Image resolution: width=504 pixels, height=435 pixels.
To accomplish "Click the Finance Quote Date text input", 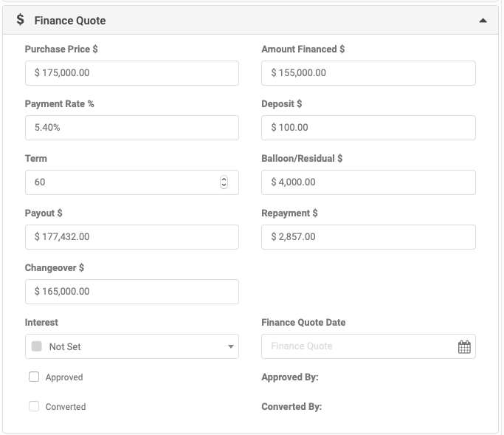I will coord(359,346).
